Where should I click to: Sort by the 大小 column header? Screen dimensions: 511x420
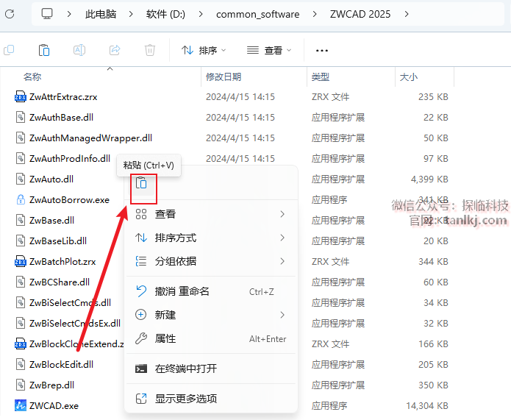click(x=409, y=77)
